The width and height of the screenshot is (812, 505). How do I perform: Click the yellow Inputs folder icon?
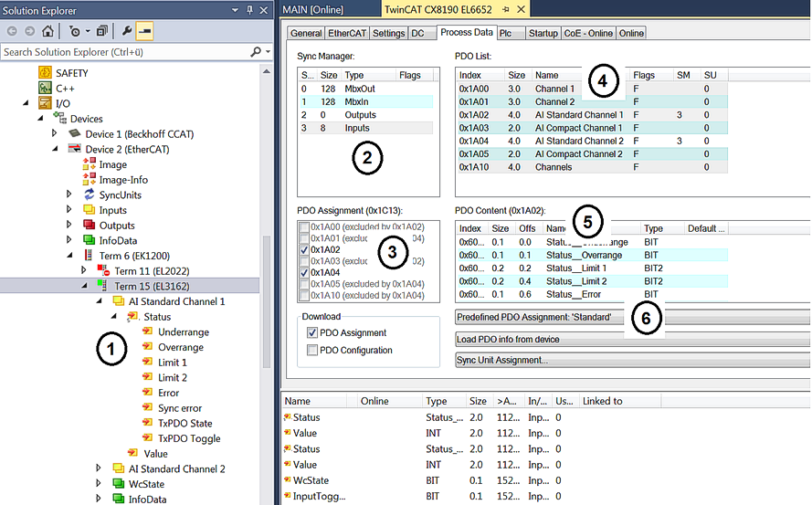pos(90,210)
